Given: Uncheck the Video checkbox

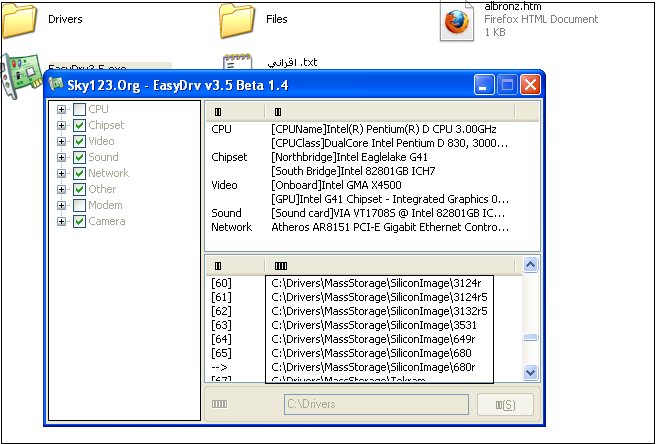Looking at the screenshot, I should 79,141.
